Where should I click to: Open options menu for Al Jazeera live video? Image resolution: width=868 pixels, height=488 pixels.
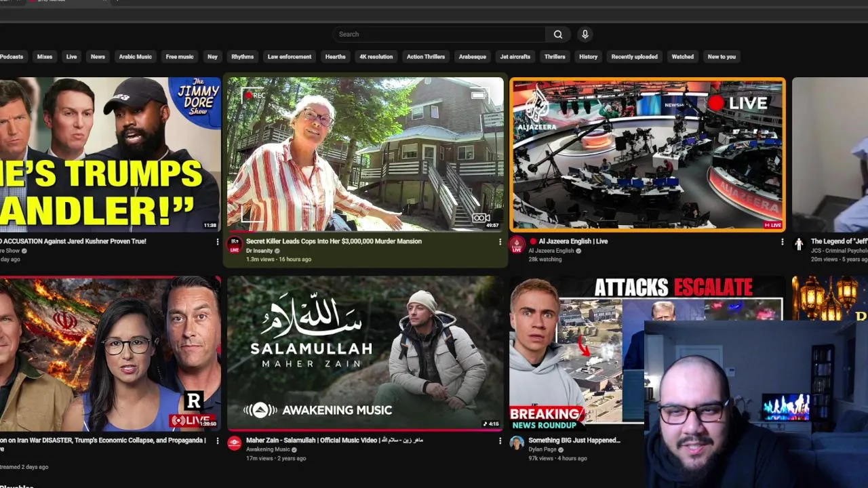(783, 242)
